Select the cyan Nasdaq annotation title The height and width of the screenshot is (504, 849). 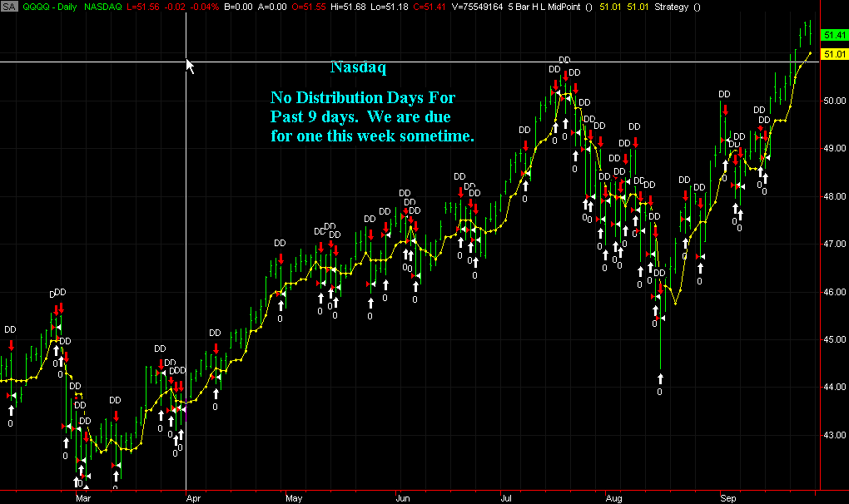(x=359, y=67)
